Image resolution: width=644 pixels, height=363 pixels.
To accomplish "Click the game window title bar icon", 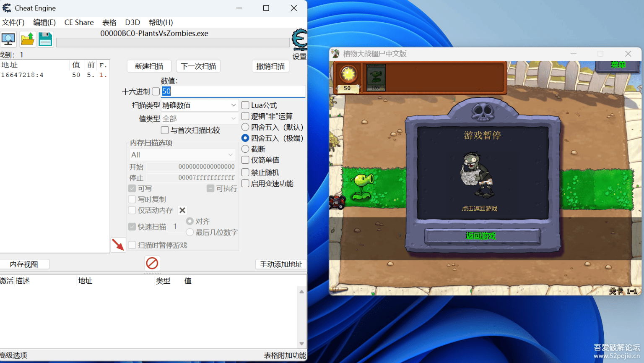I will click(335, 53).
